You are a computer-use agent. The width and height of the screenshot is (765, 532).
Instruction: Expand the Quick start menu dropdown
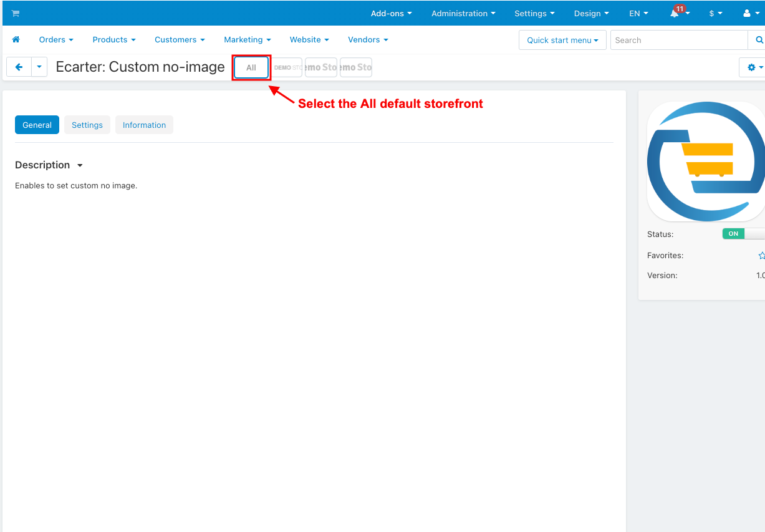562,40
